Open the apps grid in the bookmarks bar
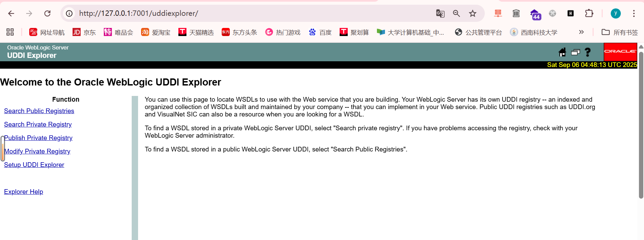Image resolution: width=644 pixels, height=240 pixels. [10, 32]
